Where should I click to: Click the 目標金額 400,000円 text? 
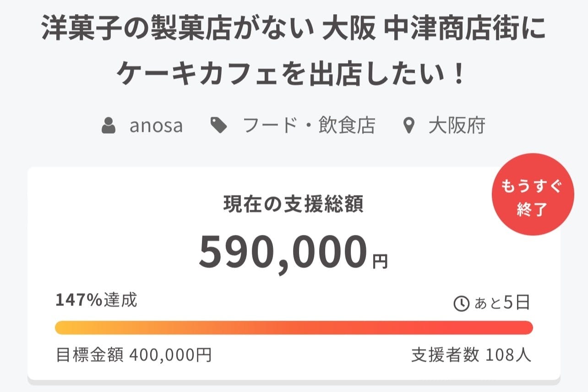pos(133,355)
